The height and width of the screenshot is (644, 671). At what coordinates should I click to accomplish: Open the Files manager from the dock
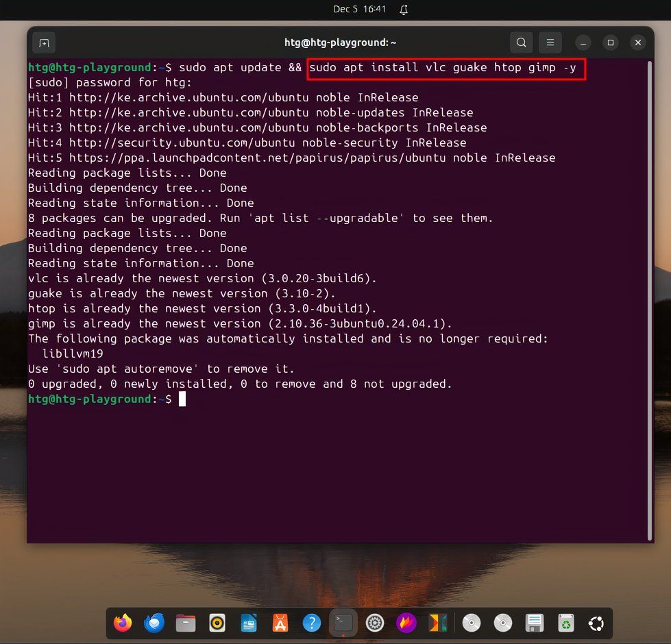coord(185,623)
